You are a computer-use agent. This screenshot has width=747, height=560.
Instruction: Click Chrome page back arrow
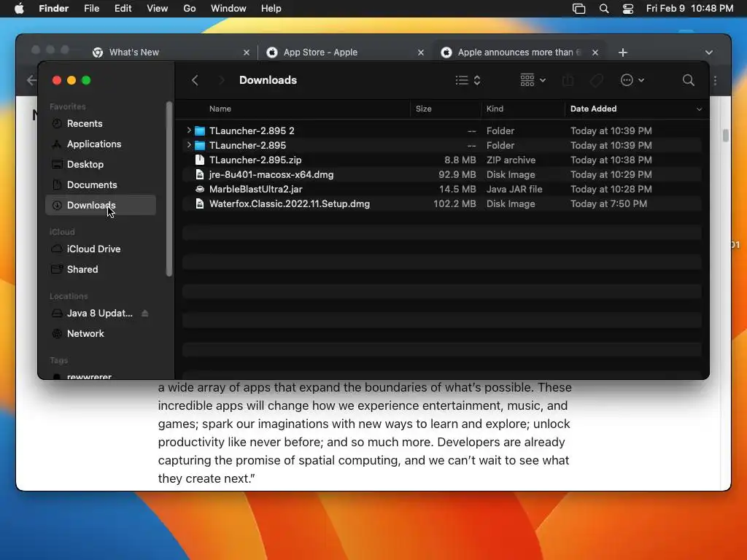coord(31,80)
